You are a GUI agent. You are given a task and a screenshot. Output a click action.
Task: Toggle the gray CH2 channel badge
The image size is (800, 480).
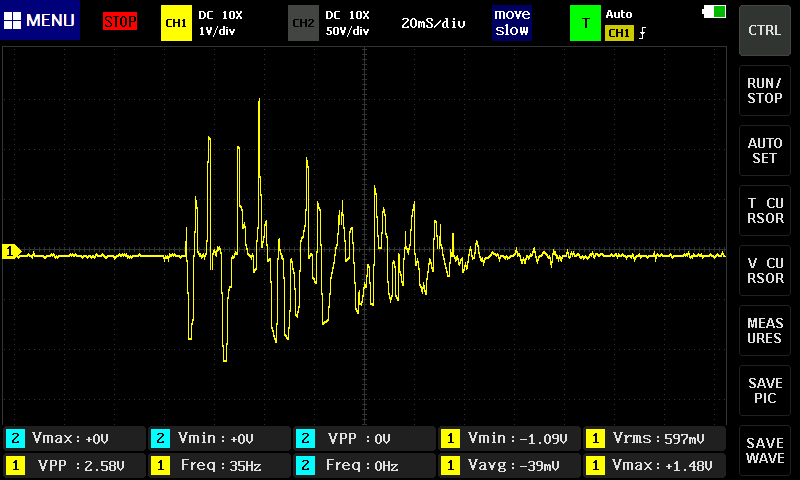(302, 22)
